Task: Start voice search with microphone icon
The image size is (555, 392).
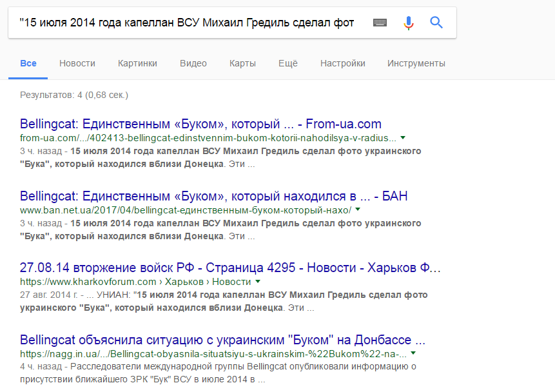Action: coord(409,23)
